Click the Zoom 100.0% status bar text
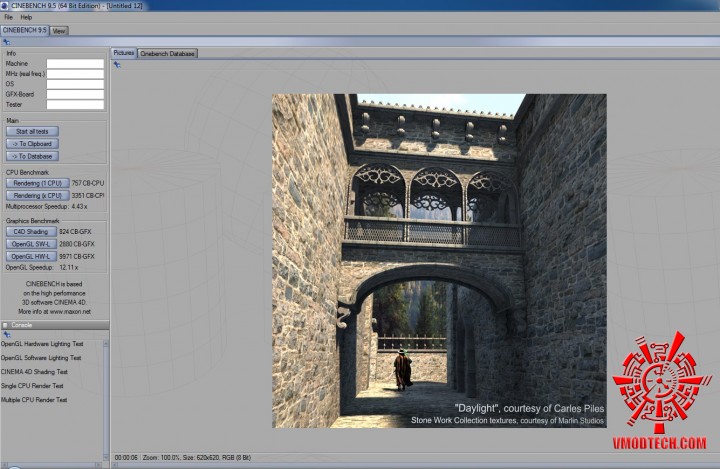The width and height of the screenshot is (720, 469). click(159, 458)
